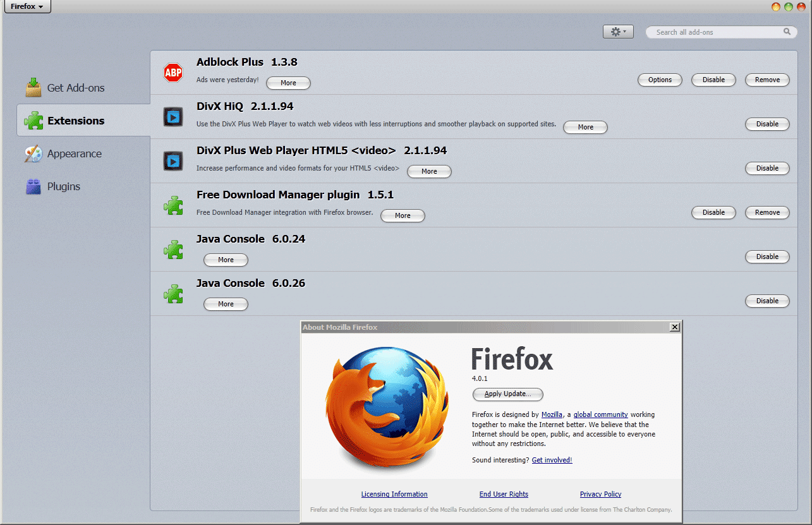Click the search magnifier icon
The height and width of the screenshot is (525, 812).
[x=787, y=32]
